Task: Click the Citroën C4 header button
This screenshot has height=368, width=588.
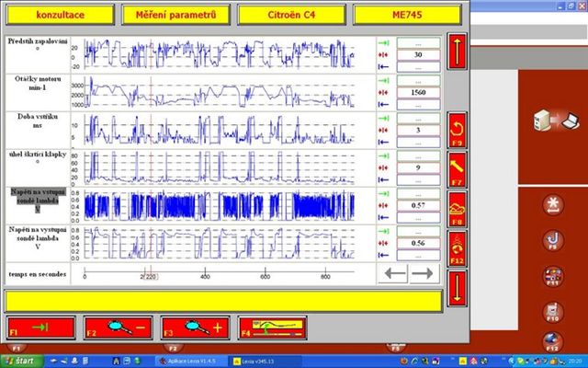Action: point(291,14)
